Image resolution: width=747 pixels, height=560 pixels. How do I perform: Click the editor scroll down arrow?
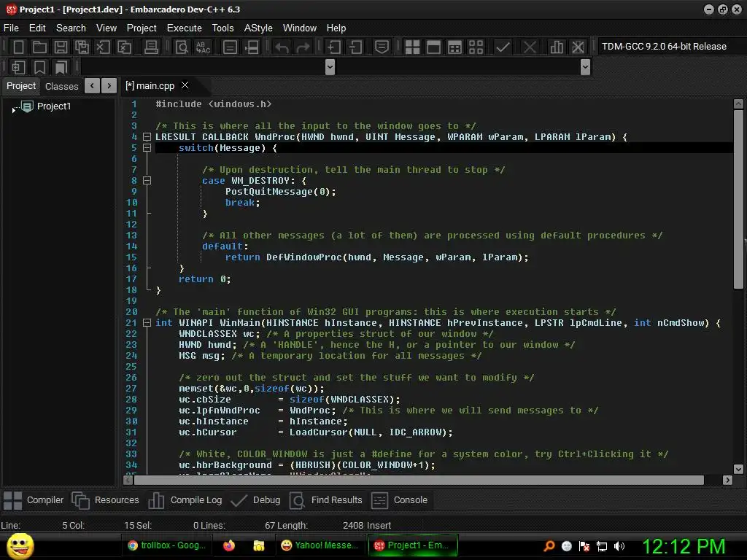(738, 469)
